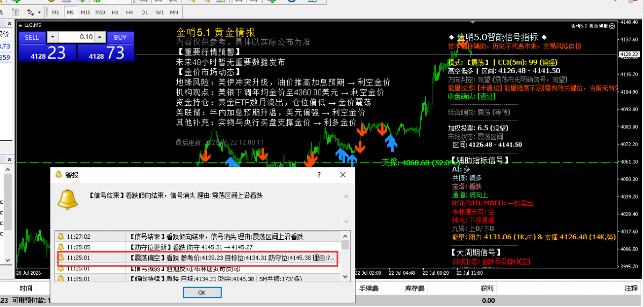Click the 加权投票: 6.5 (观望) text
Image resolution: width=644 pixels, height=307 pixels.
click(479, 127)
